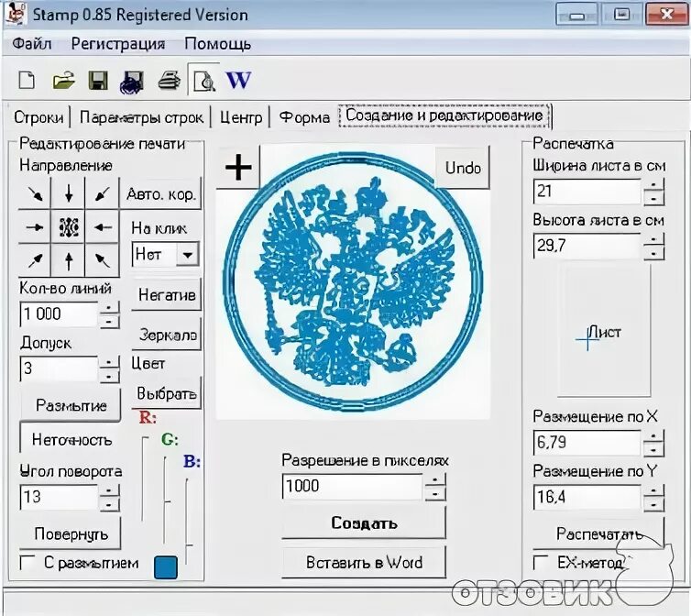Screen dimensions: 691x616
Task: Click the Лист page placement preview
Action: [604, 331]
